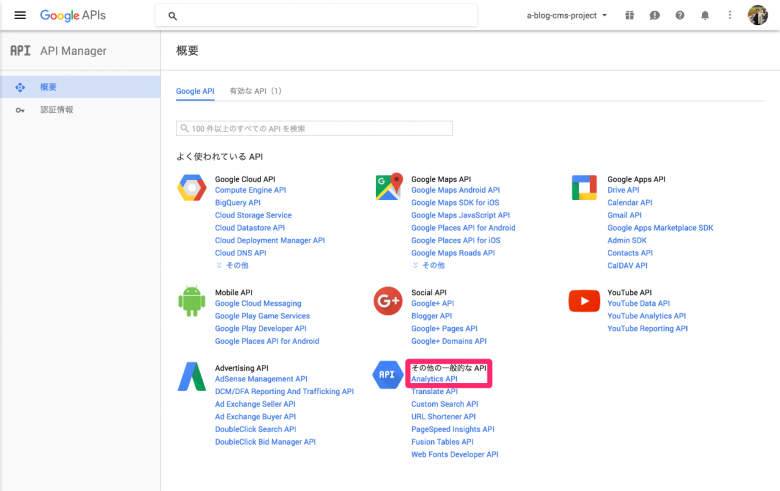Expand その他 under Google Maps API

pyautogui.click(x=428, y=266)
